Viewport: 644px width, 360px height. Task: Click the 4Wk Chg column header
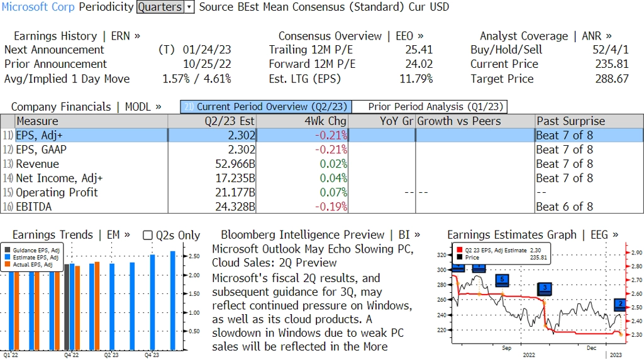point(302,121)
